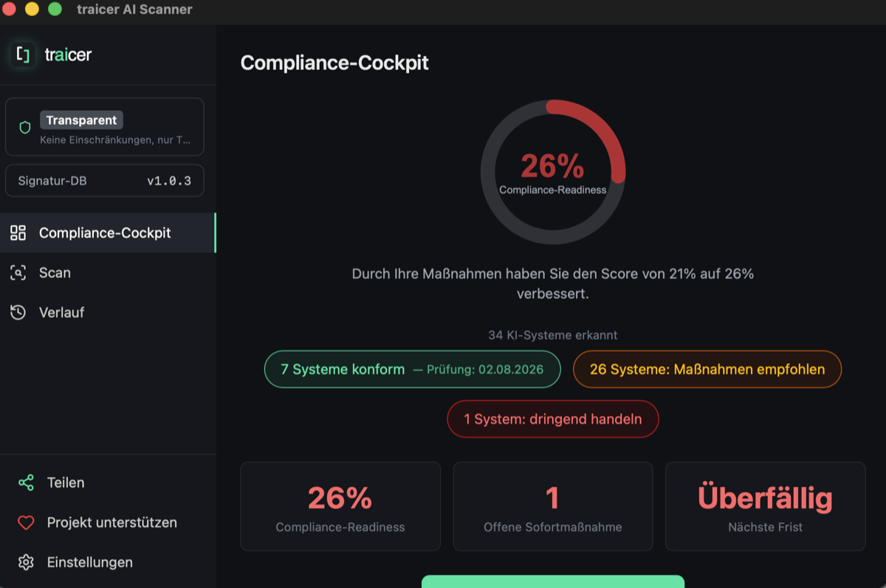This screenshot has height=588, width=886.
Task: Click the Signatur-DB v1.0.3 version chip
Action: pyautogui.click(x=104, y=180)
